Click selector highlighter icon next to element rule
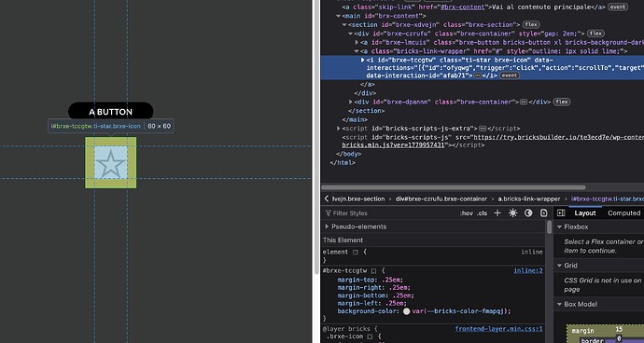The height and width of the screenshot is (343, 644). click(356, 252)
